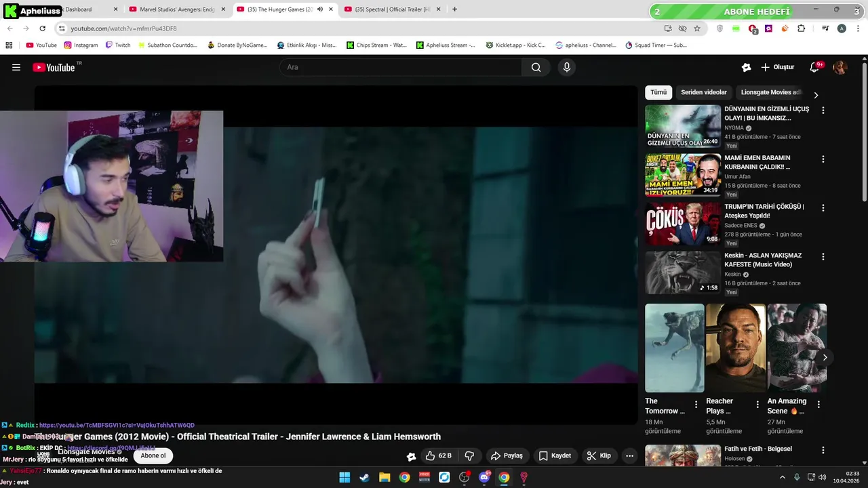Save the video with Kaydet
This screenshot has height=488, width=868.
point(555,455)
